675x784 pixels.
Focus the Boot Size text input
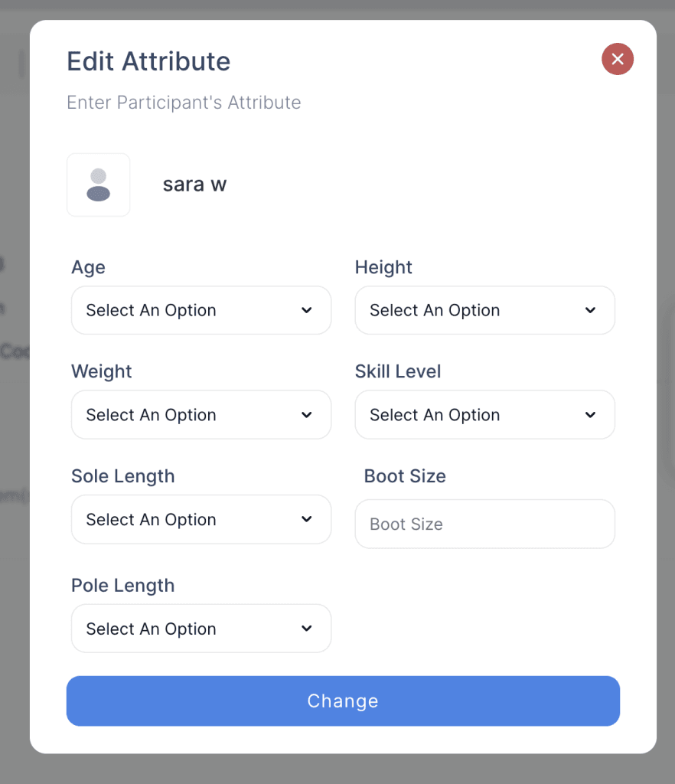pos(484,524)
